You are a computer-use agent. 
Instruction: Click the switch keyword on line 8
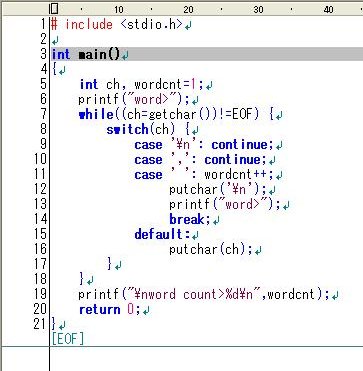coord(127,129)
